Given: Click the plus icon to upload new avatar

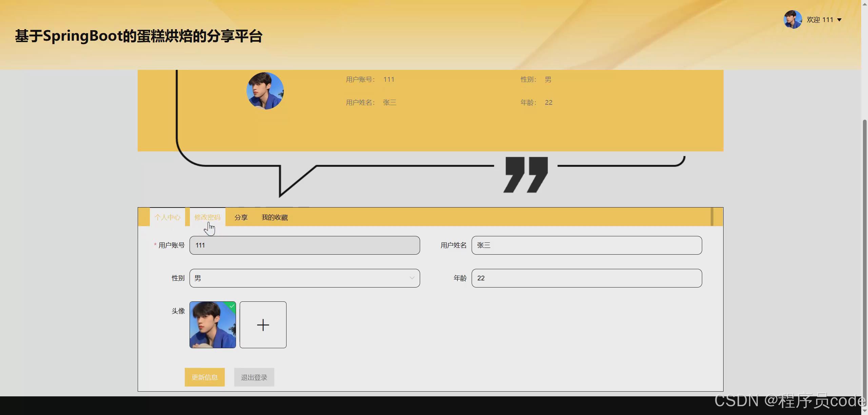Looking at the screenshot, I should pos(263,324).
